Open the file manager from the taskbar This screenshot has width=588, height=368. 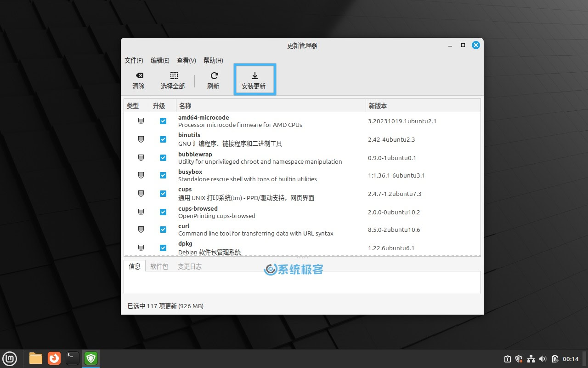click(x=36, y=358)
